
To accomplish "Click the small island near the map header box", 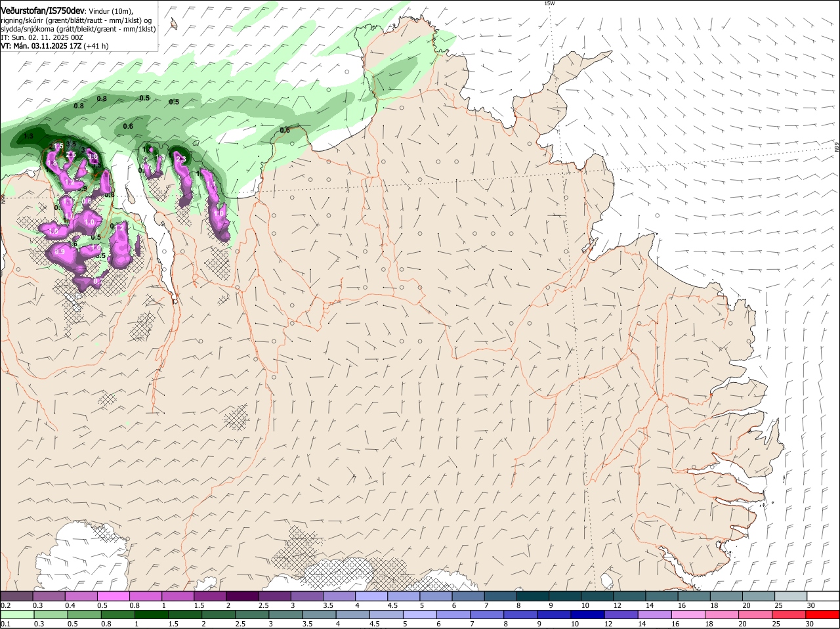I will (x=174, y=24).
